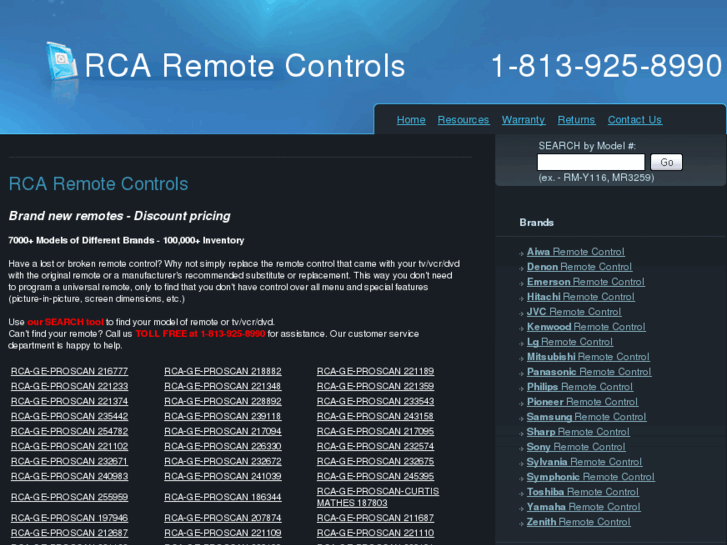
Task: Open RCA-GE-PROSCAN 211687 remote link
Action: click(x=376, y=518)
